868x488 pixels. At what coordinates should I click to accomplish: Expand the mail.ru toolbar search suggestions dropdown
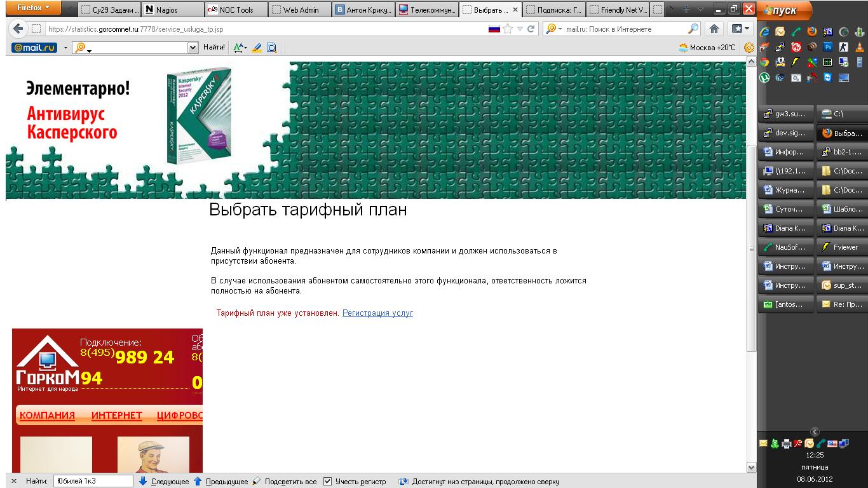point(193,47)
